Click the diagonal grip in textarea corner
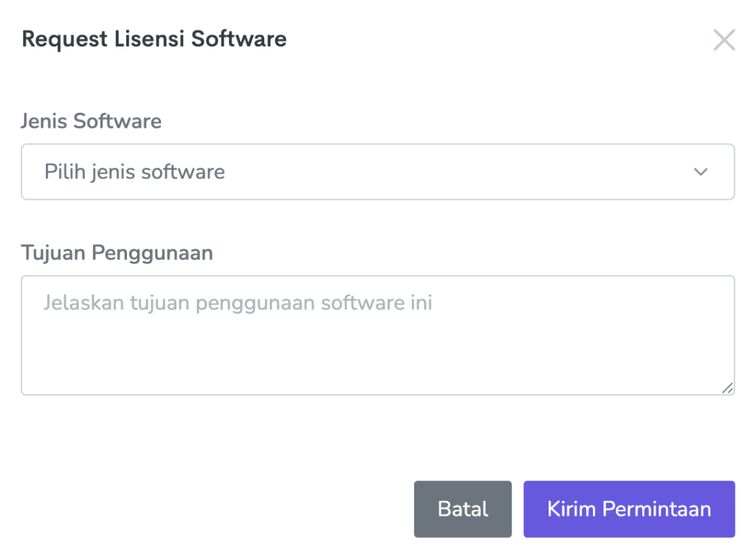This screenshot has height=557, width=756. click(x=728, y=388)
